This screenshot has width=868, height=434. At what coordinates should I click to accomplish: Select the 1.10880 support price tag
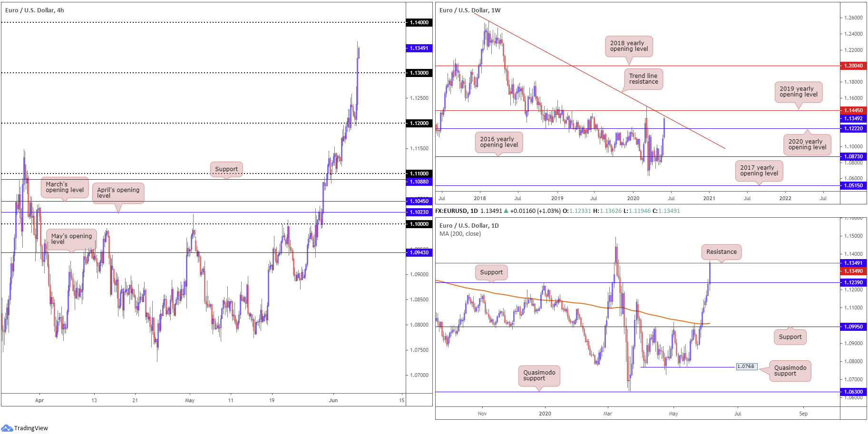tap(419, 182)
